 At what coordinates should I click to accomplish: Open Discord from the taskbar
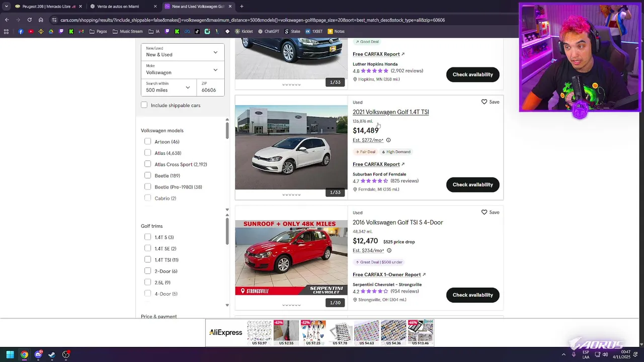38,354
